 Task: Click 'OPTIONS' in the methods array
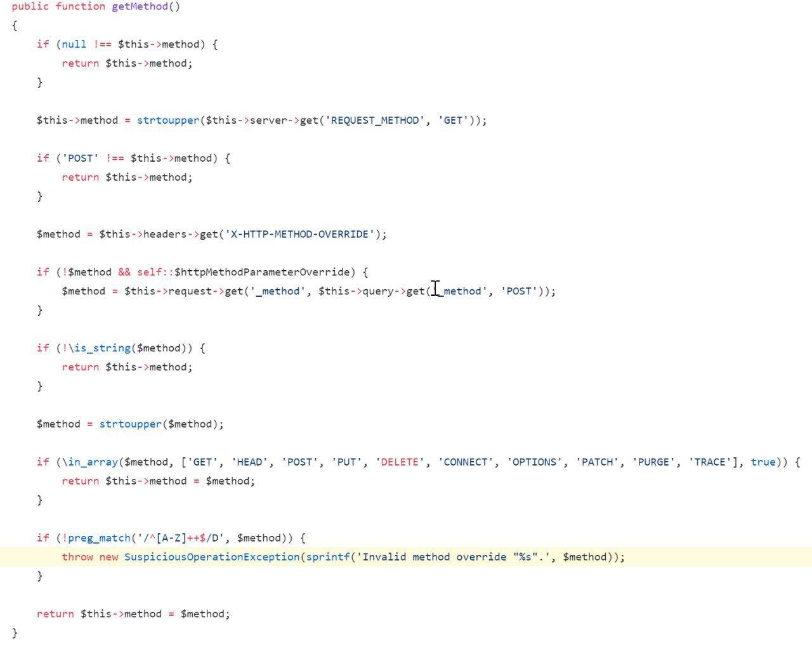[x=535, y=462]
